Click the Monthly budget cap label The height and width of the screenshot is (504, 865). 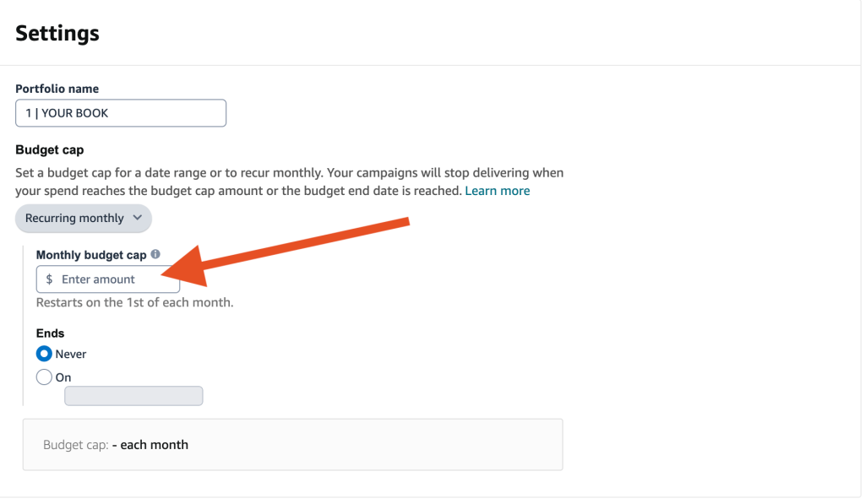[91, 255]
